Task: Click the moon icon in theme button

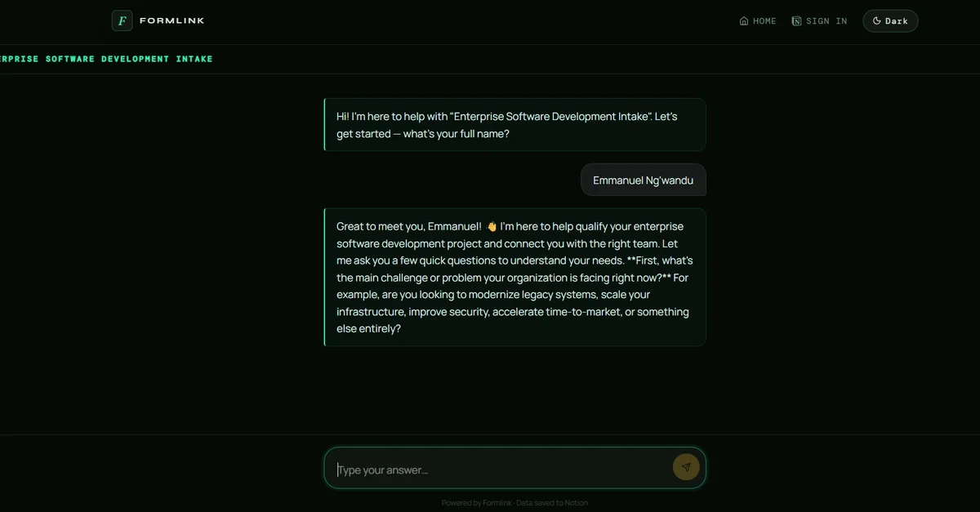Action: click(x=877, y=21)
